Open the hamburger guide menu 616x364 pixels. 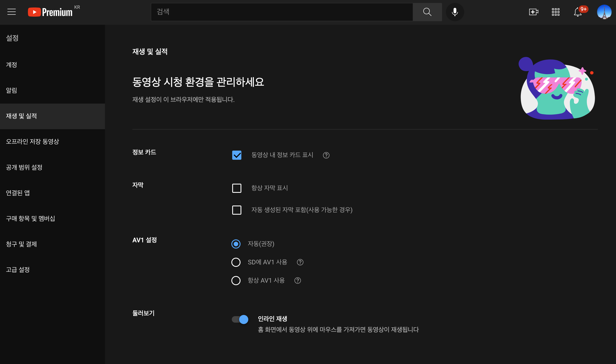tap(11, 12)
